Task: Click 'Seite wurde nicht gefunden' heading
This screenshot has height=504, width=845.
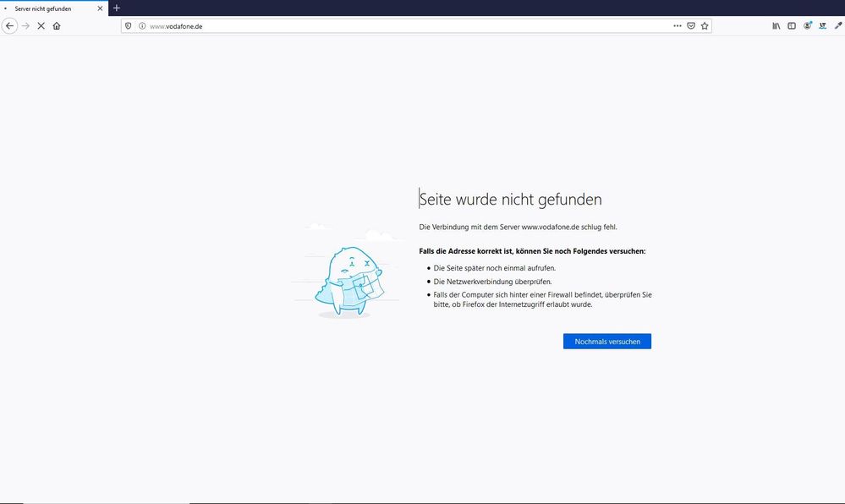Action: [510, 200]
